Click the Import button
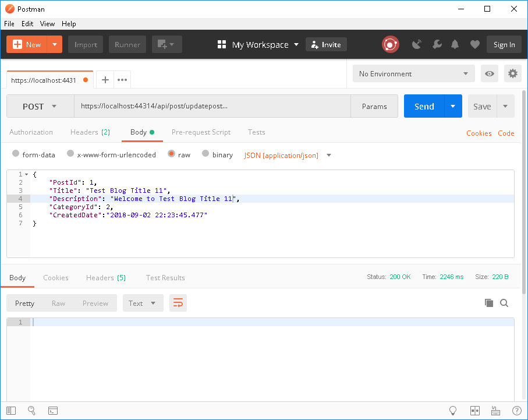528x420 pixels. (86, 44)
